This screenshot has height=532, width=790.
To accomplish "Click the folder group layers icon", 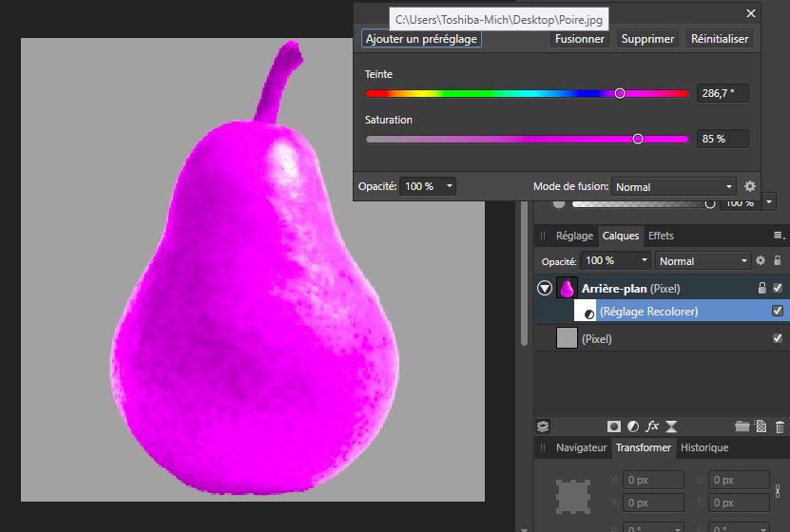I will click(742, 427).
